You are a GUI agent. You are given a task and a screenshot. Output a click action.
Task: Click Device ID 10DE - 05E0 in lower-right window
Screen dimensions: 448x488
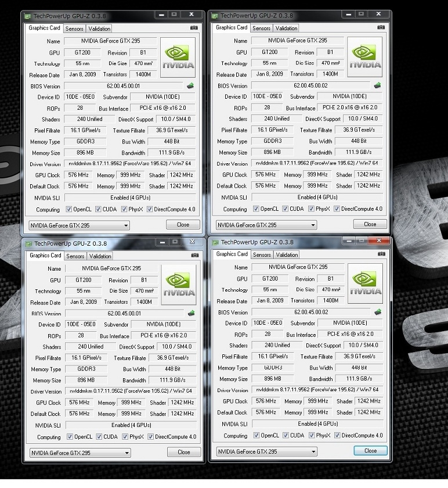click(268, 323)
